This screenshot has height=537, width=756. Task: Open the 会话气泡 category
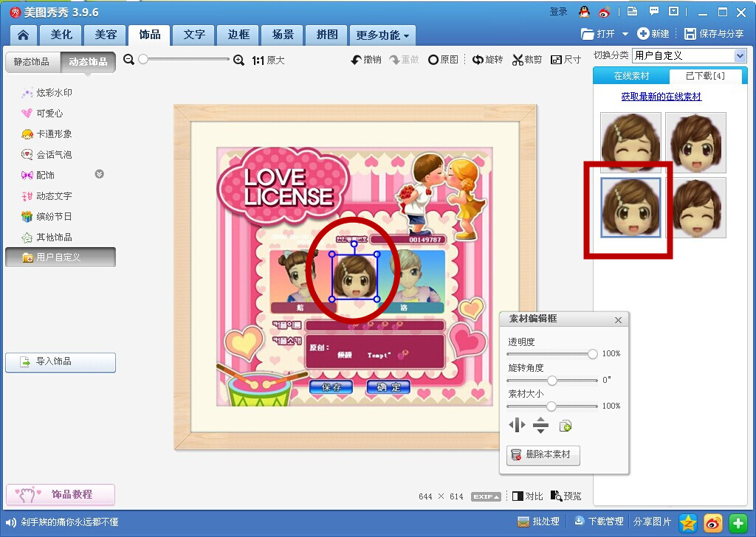tap(47, 155)
